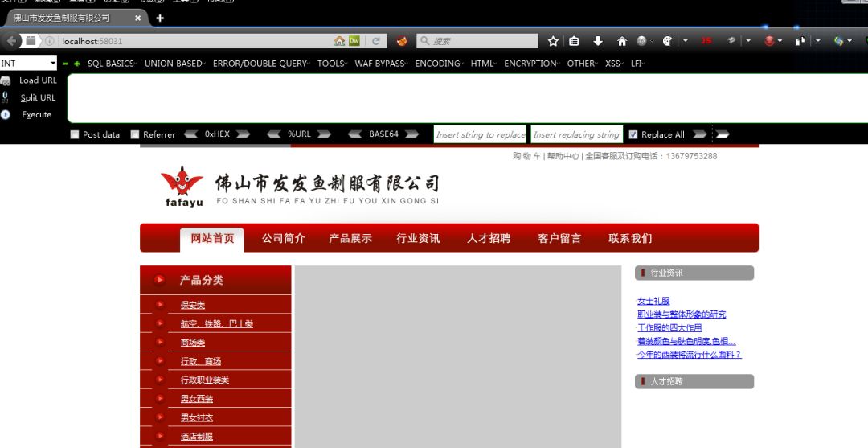The width and height of the screenshot is (868, 448).
Task: Click left arrow before 0xHEX
Action: pyautogui.click(x=190, y=134)
